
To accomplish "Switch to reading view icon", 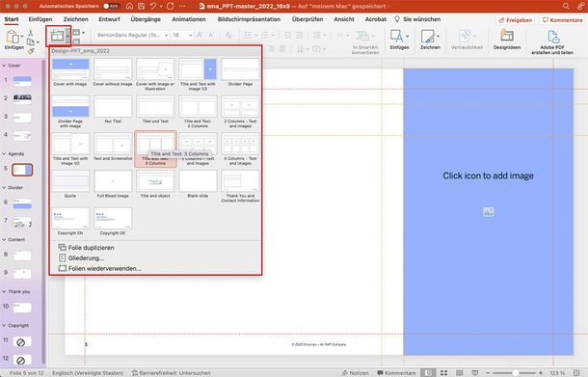I will (x=460, y=372).
